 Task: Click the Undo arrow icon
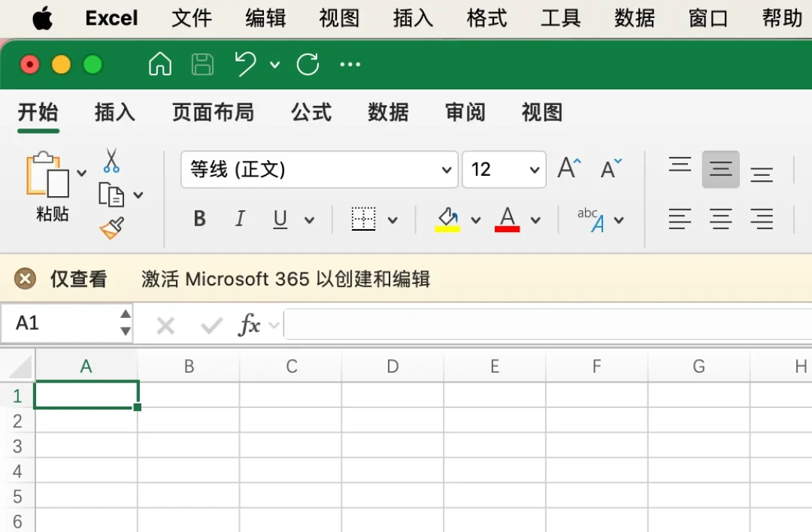tap(245, 64)
